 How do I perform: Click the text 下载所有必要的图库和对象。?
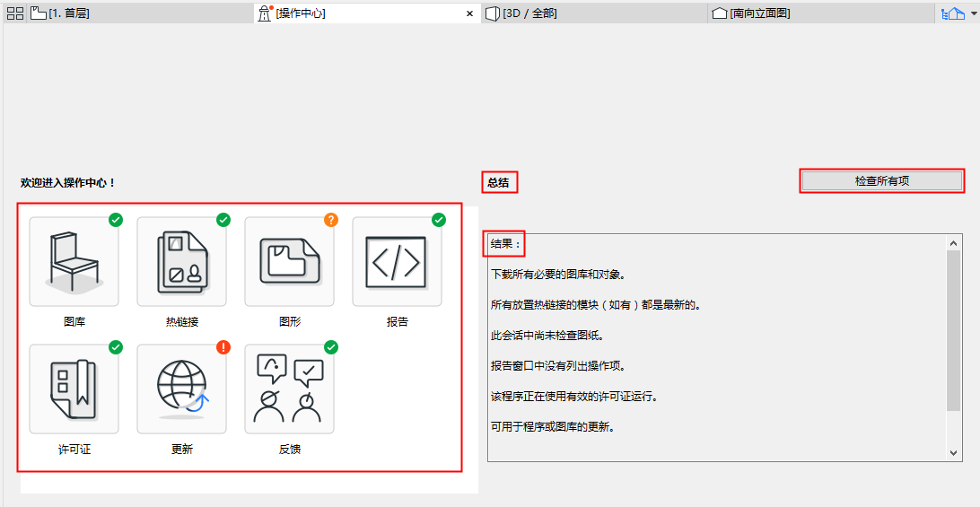point(558,275)
